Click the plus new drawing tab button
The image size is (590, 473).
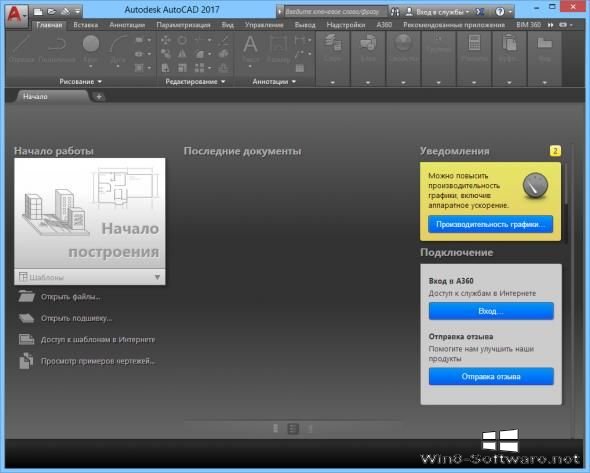click(99, 97)
